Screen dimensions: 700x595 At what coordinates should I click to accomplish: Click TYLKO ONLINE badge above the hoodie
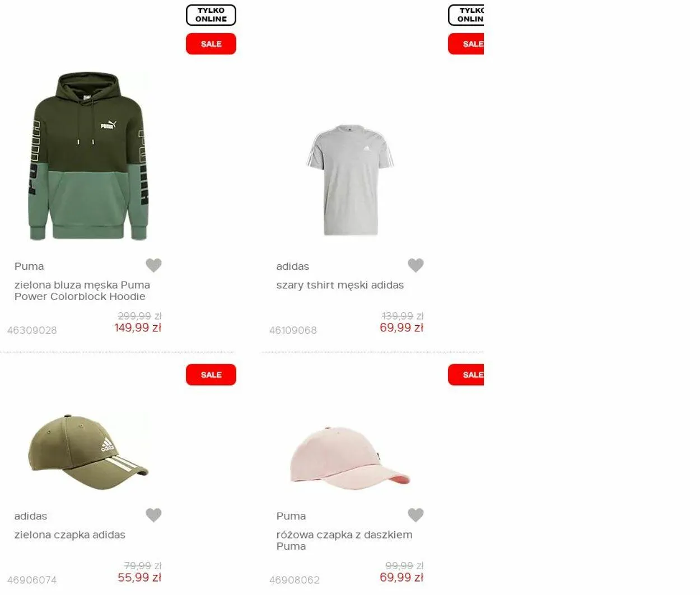point(211,15)
